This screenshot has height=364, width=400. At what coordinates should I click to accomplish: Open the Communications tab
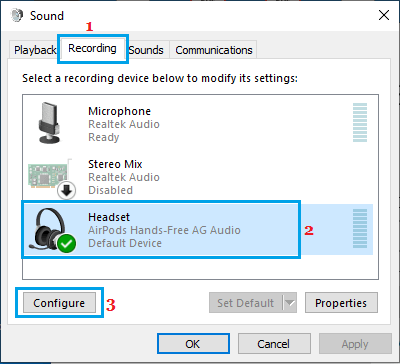[x=214, y=50]
